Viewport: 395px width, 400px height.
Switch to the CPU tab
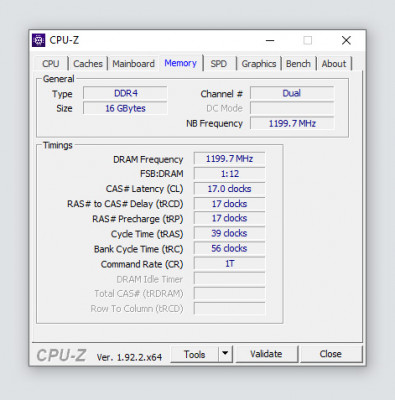(x=51, y=64)
